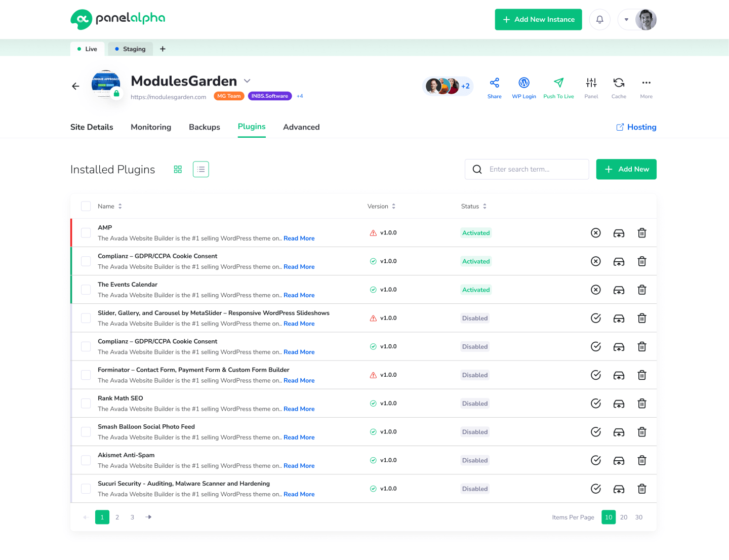Deactivate the AMP plugin
Screen dimensions: 729x560
click(x=595, y=232)
